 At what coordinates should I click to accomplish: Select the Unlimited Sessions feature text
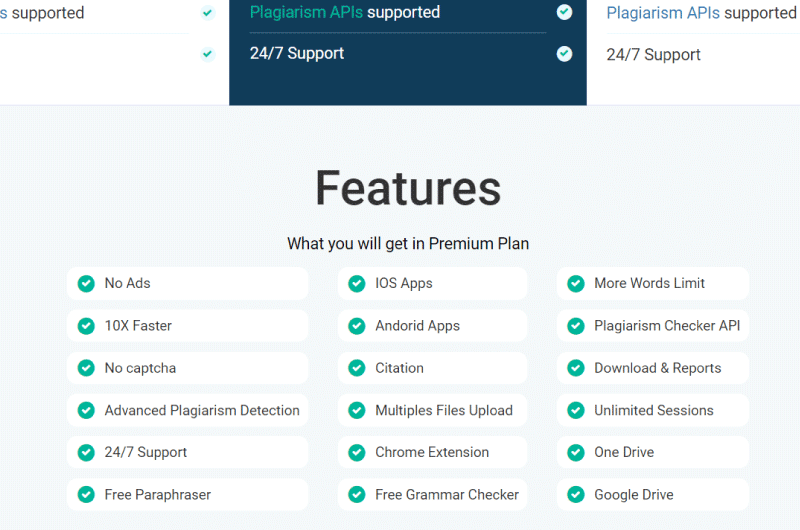pyautogui.click(x=654, y=410)
